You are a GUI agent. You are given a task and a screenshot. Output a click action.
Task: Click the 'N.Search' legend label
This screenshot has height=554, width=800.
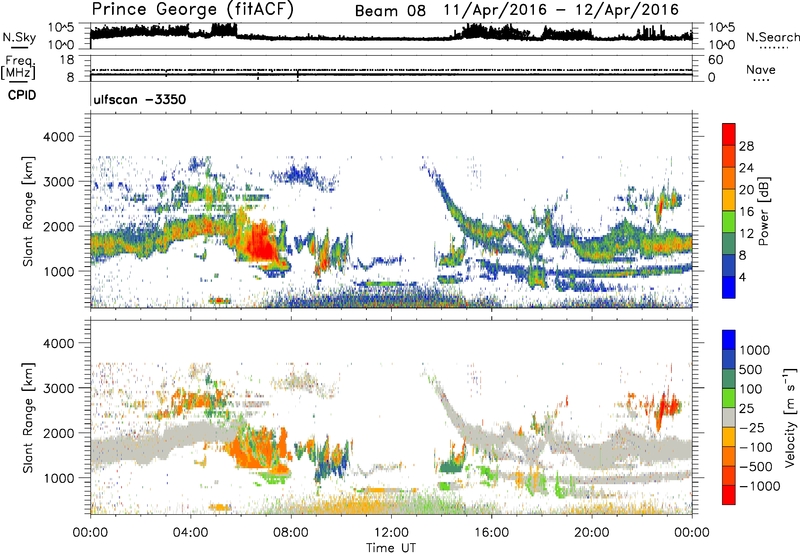click(772, 37)
